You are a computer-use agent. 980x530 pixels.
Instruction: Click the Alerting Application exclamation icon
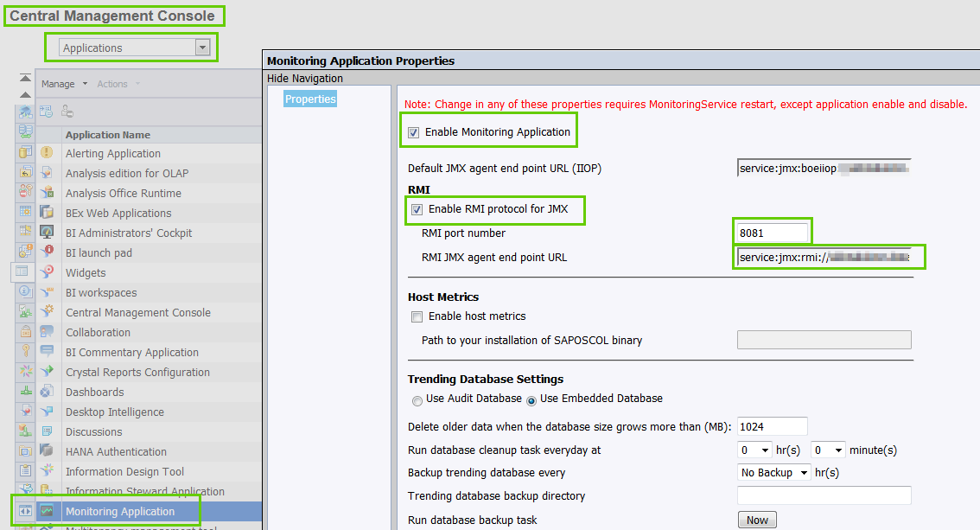(x=47, y=152)
